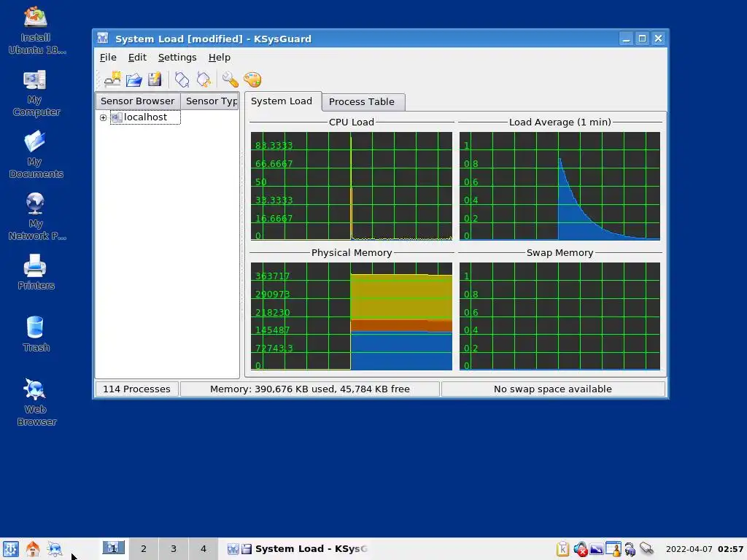Close the KSysGuard window
This screenshot has height=560, width=747.
(x=659, y=39)
